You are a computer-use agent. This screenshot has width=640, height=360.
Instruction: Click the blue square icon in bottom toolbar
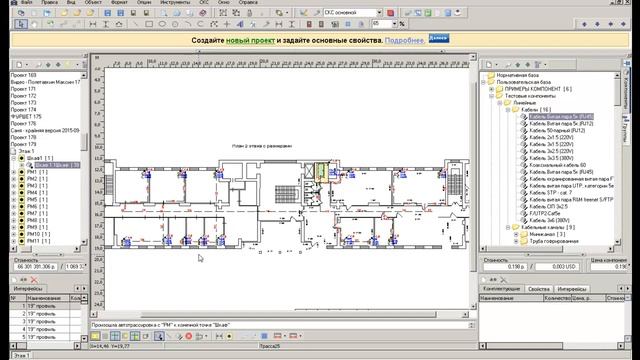264,336
